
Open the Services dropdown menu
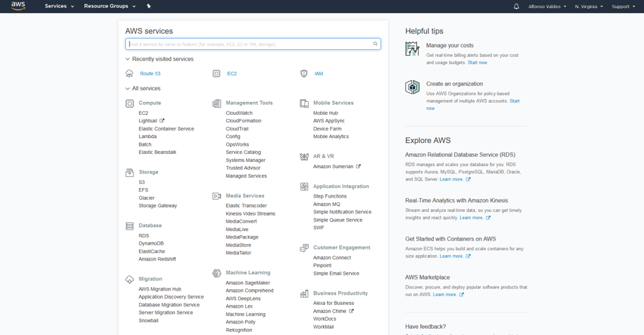pos(59,6)
